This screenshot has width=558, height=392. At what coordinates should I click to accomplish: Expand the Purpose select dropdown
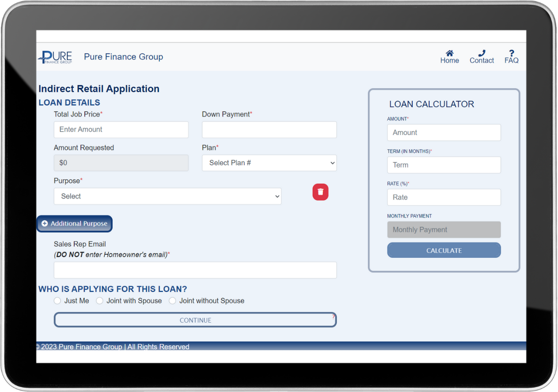pos(167,196)
